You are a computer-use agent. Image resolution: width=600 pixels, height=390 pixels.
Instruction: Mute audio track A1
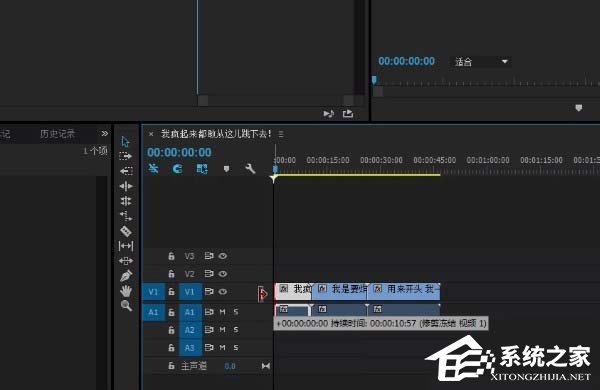[x=223, y=312]
